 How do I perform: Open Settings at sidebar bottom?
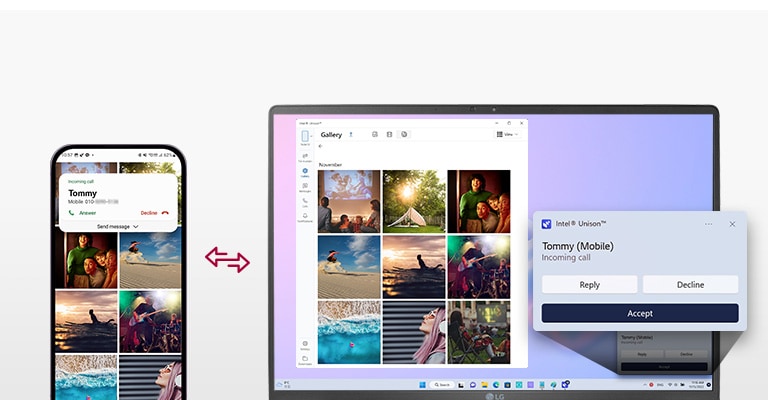click(x=304, y=343)
